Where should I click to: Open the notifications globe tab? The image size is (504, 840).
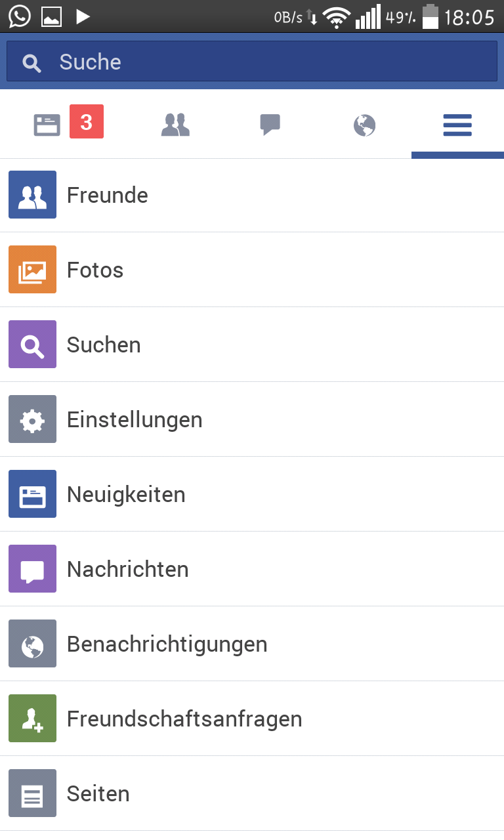tap(364, 124)
